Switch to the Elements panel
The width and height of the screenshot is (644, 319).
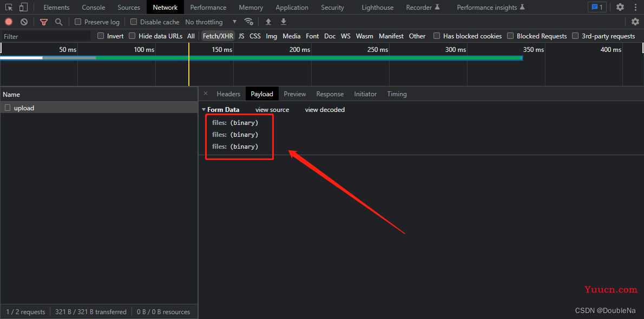click(x=56, y=8)
